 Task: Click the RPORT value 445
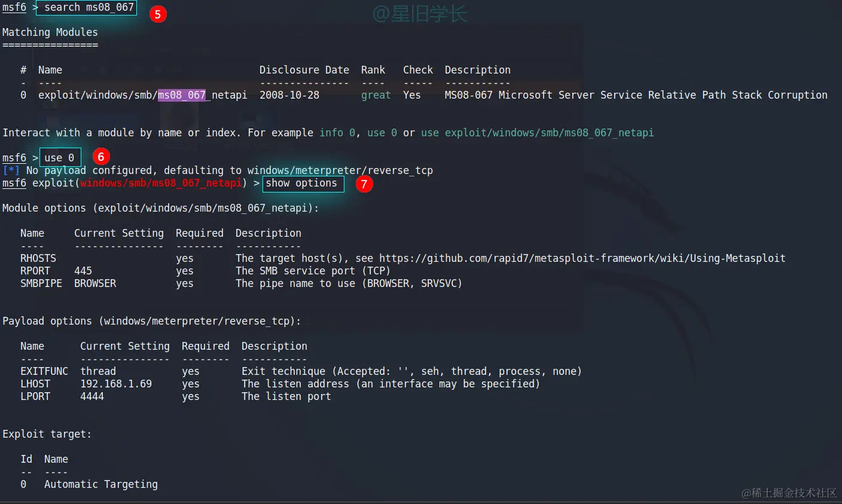[x=83, y=271]
